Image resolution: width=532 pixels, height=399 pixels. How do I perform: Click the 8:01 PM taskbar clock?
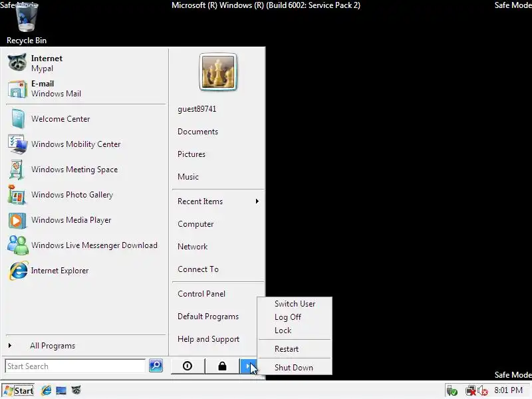(508, 390)
